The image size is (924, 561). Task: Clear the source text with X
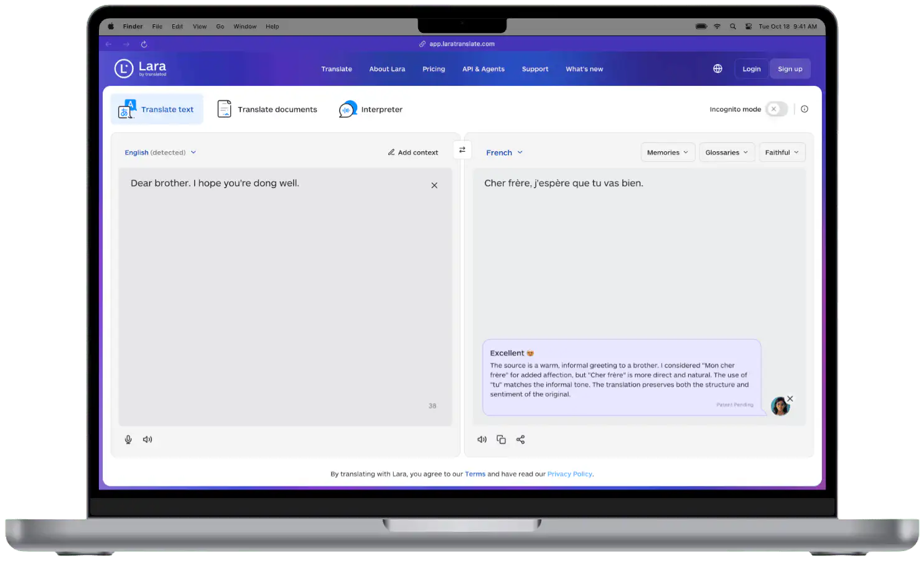[x=434, y=185]
